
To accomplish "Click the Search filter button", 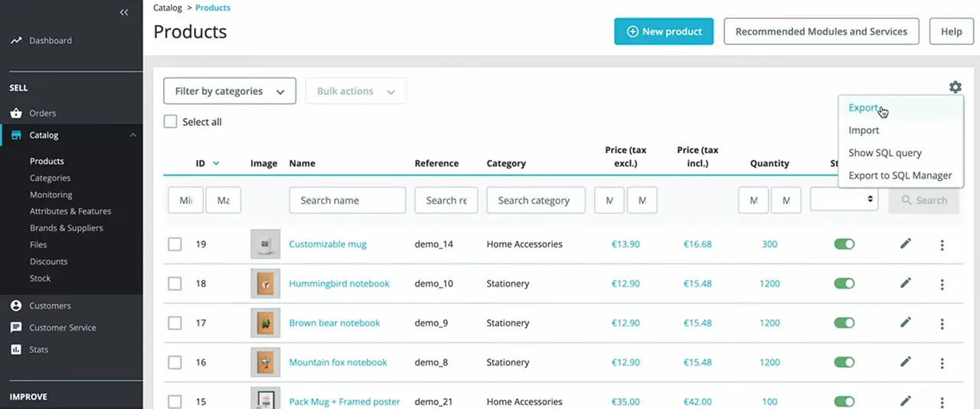I will [x=923, y=200].
